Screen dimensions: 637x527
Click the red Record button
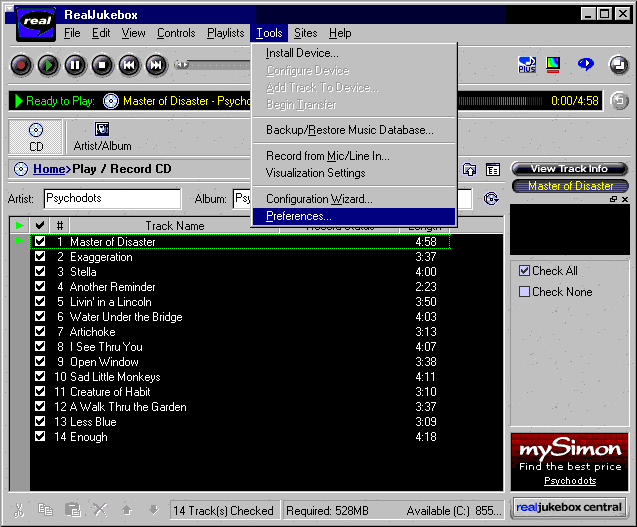pyautogui.click(x=21, y=65)
